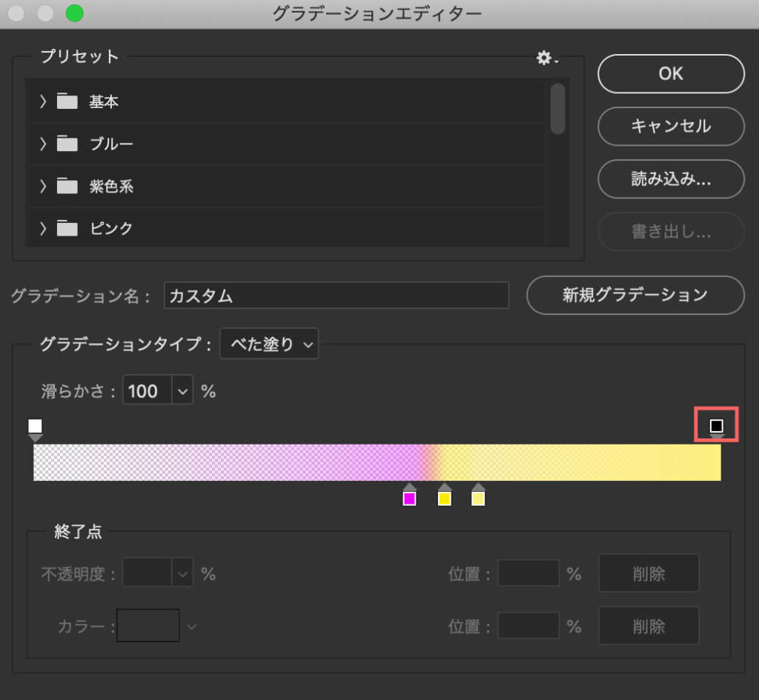Click the preset list scrollbar thumb

[x=557, y=109]
